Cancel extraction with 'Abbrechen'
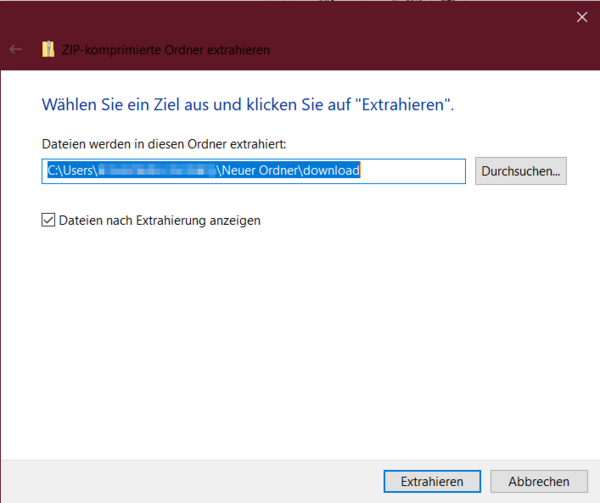600x503 pixels. [538, 481]
